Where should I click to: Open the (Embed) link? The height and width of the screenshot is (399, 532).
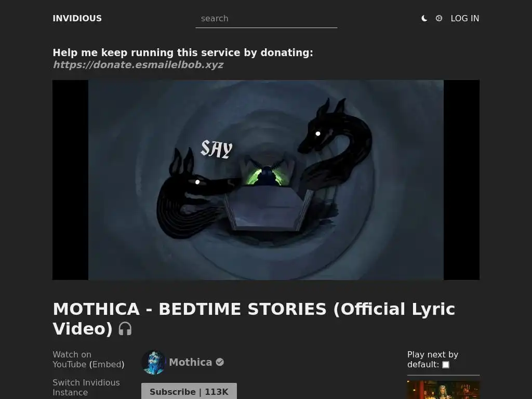tap(107, 364)
